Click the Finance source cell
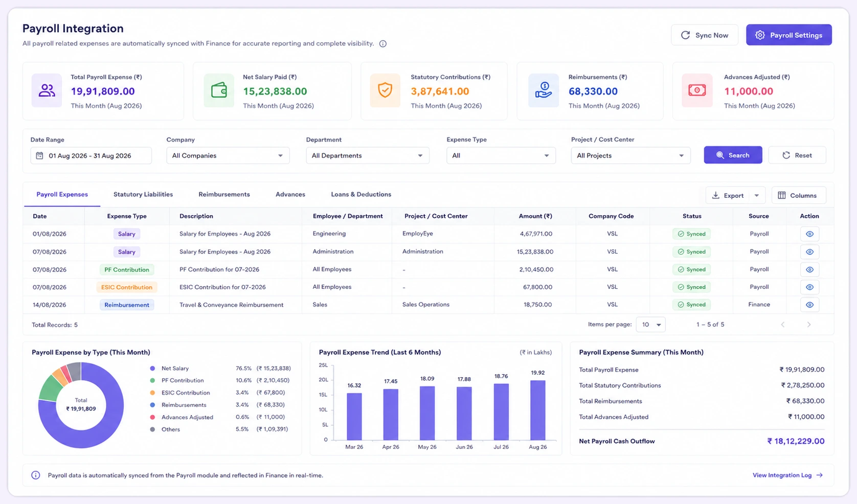Screen dimensions: 857x504 point(759,305)
